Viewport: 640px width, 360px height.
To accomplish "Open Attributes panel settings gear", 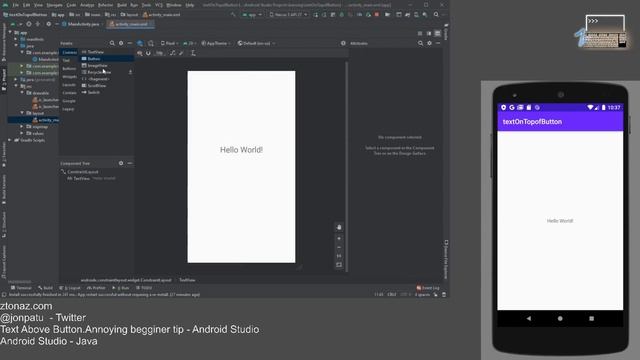I will coord(429,43).
